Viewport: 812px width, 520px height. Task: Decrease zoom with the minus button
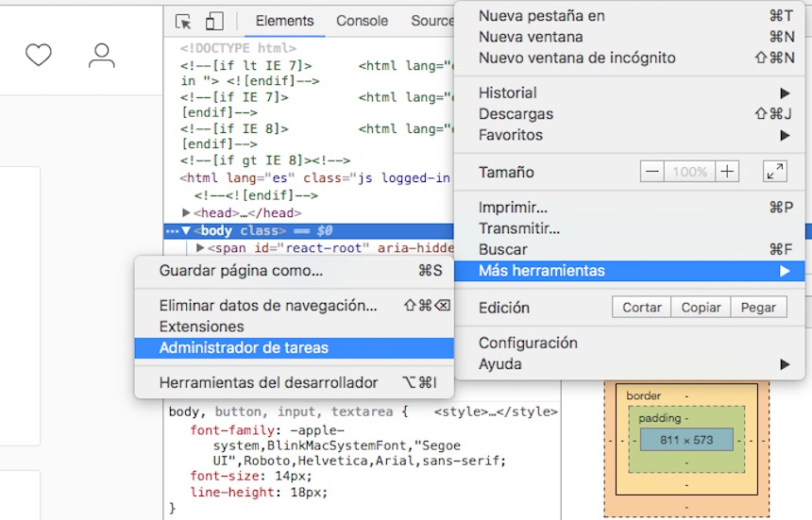coord(651,172)
